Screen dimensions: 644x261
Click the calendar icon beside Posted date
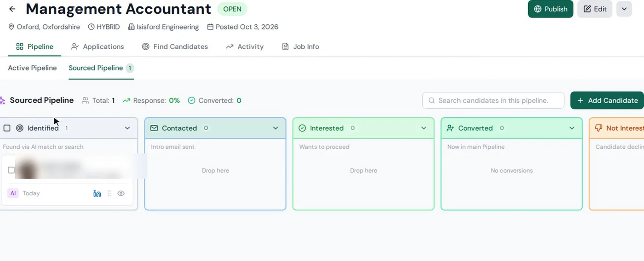(x=210, y=27)
